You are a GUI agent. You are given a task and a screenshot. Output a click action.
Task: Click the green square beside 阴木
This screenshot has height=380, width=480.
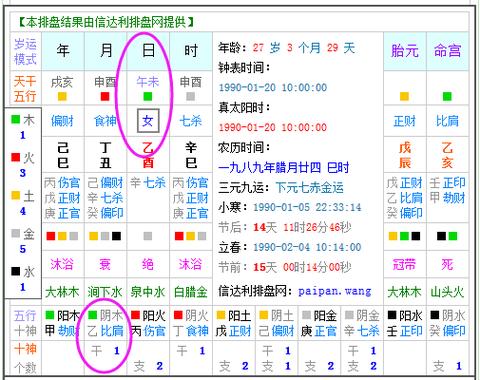[x=92, y=315]
